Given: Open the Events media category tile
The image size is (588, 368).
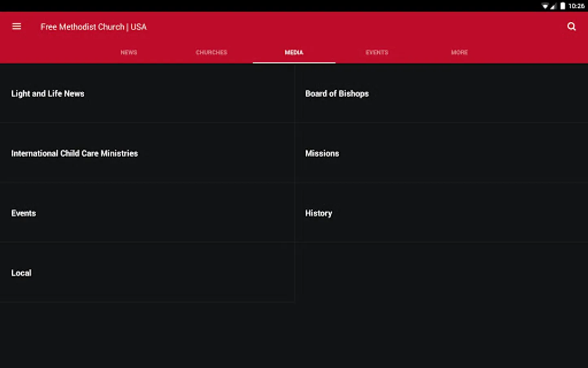Looking at the screenshot, I should [x=147, y=213].
